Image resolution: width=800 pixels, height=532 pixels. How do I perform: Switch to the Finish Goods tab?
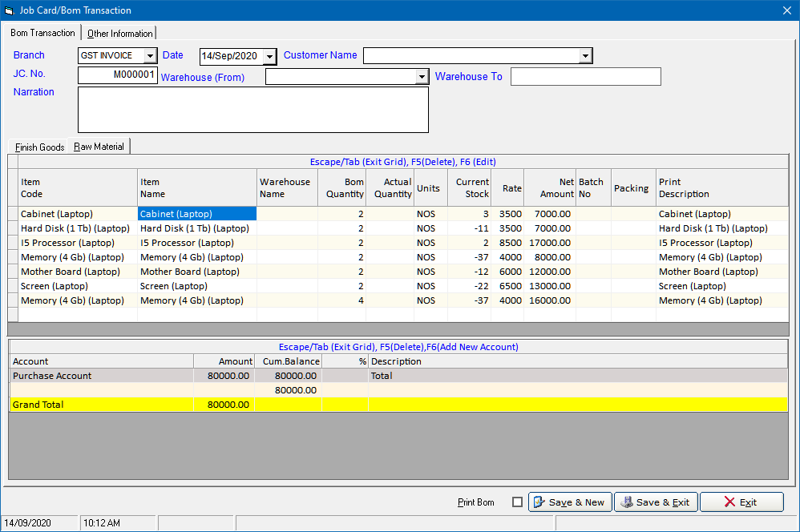[39, 147]
